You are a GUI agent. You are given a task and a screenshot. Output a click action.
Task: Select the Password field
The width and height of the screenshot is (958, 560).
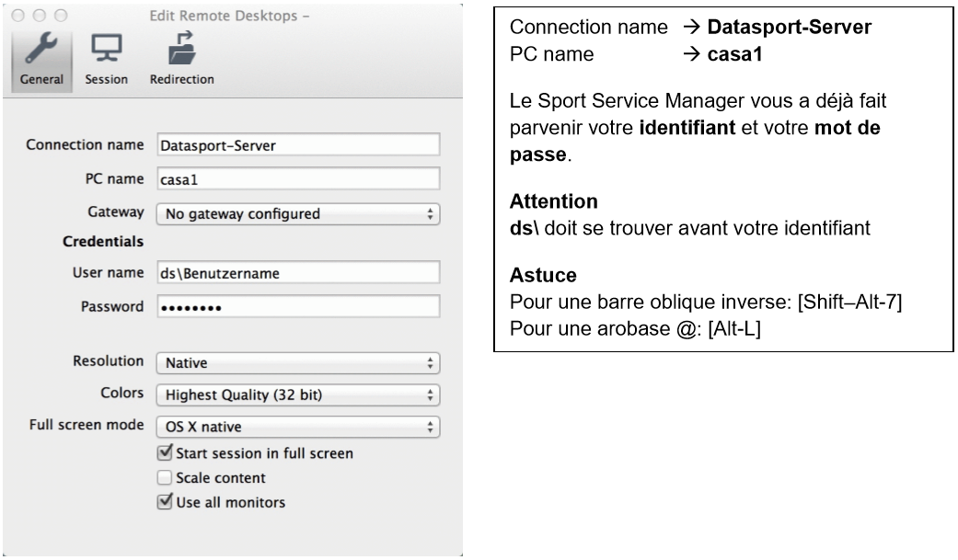[297, 306]
